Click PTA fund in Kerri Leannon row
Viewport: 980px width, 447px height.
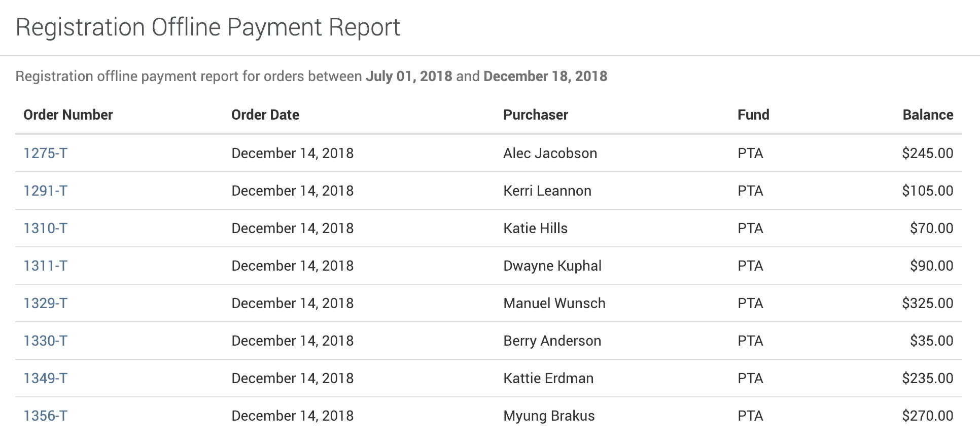coord(750,191)
